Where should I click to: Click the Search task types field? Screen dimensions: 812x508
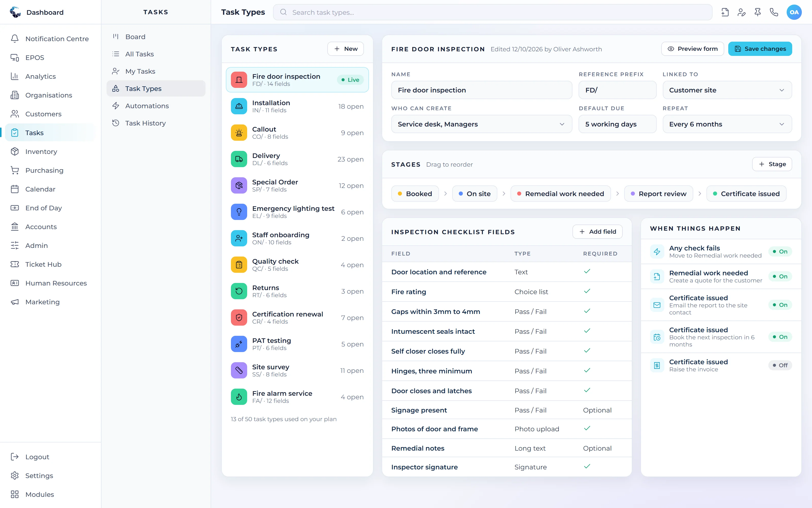coord(493,12)
